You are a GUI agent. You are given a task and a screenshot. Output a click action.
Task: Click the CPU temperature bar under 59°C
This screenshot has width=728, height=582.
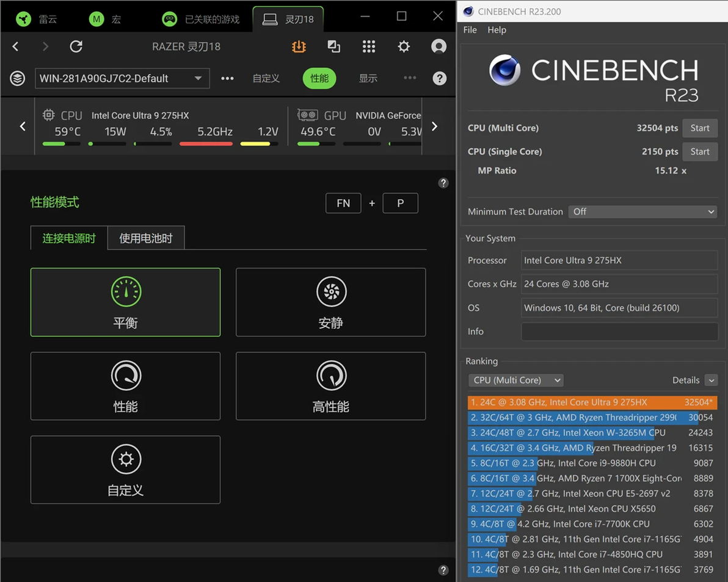61,144
